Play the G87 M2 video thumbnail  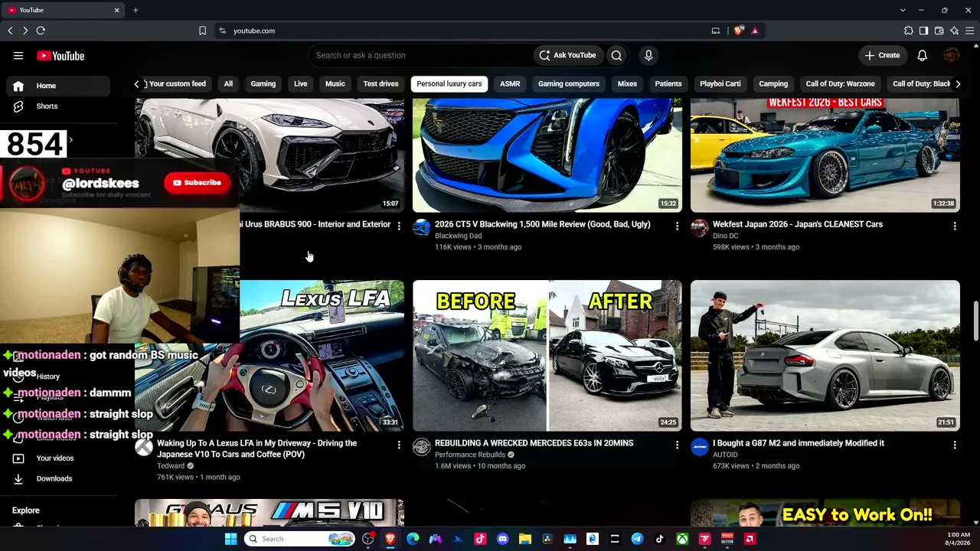tap(825, 356)
